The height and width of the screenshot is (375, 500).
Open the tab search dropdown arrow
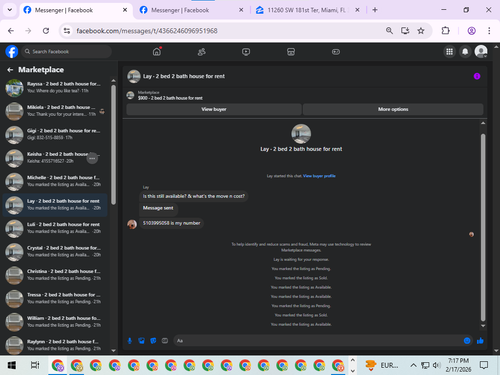[10, 10]
